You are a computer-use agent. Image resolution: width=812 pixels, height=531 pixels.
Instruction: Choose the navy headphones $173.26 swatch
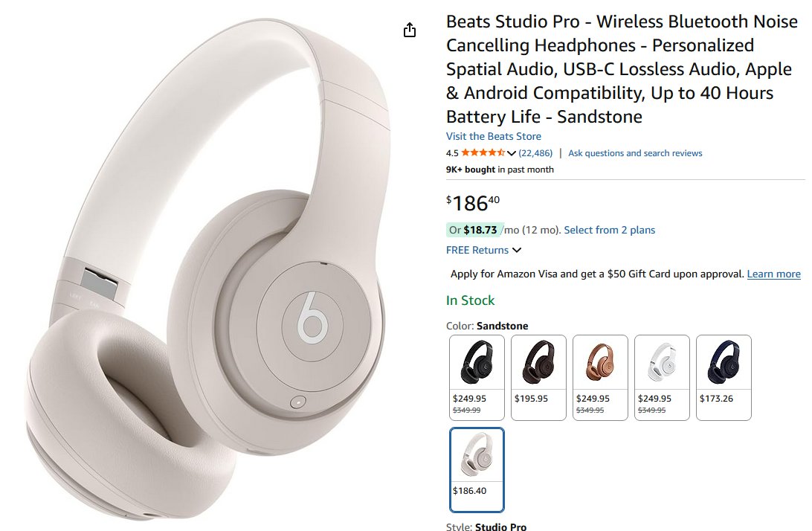pos(724,378)
